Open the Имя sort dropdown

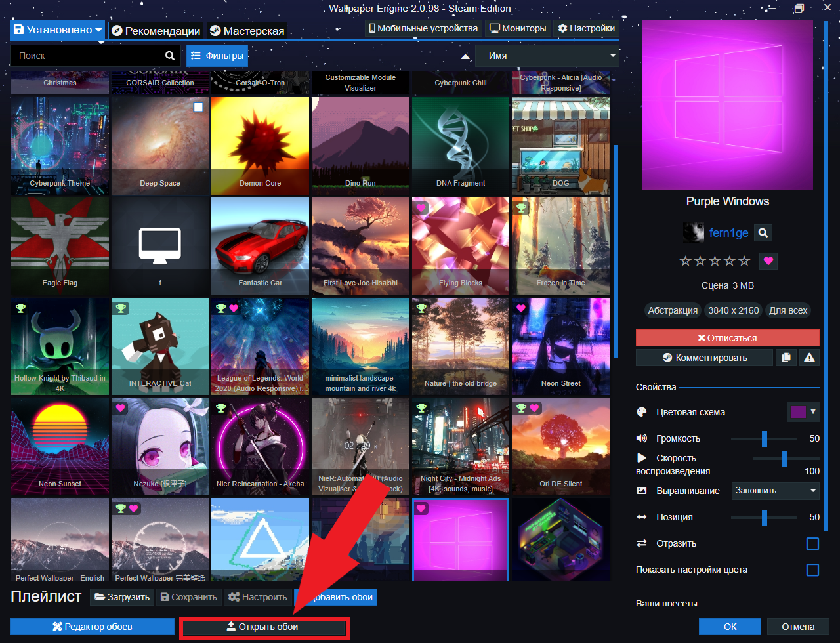tap(547, 56)
